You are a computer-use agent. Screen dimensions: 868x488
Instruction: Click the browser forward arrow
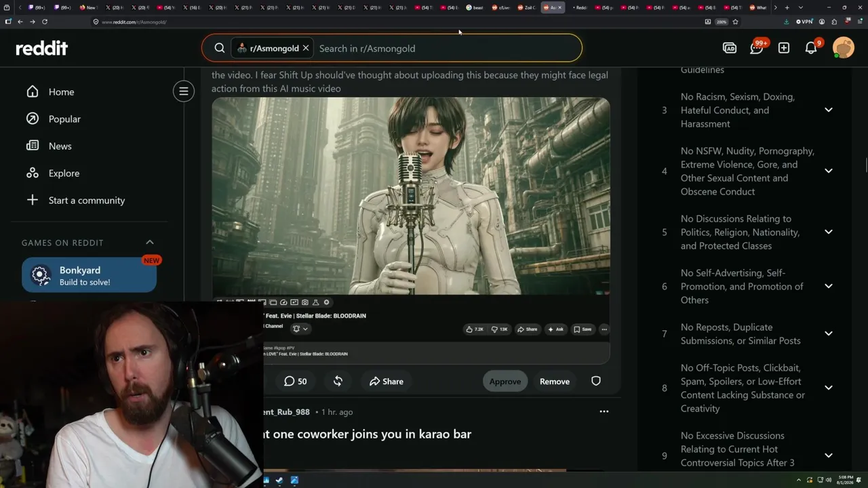point(32,22)
